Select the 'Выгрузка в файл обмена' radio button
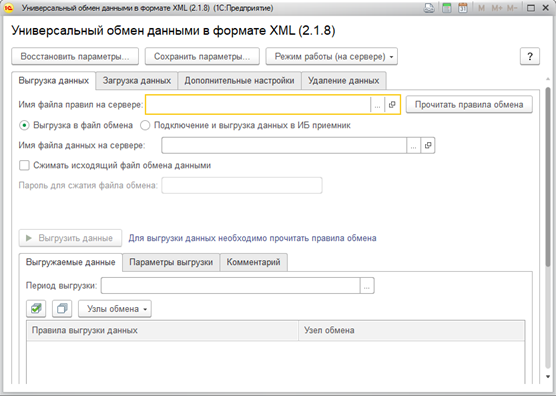This screenshot has height=396, width=556. click(x=24, y=125)
